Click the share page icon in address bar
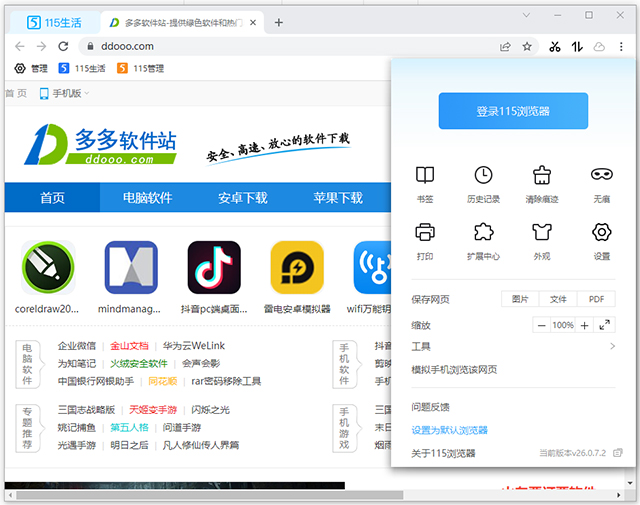This screenshot has height=505, width=640. [x=505, y=47]
